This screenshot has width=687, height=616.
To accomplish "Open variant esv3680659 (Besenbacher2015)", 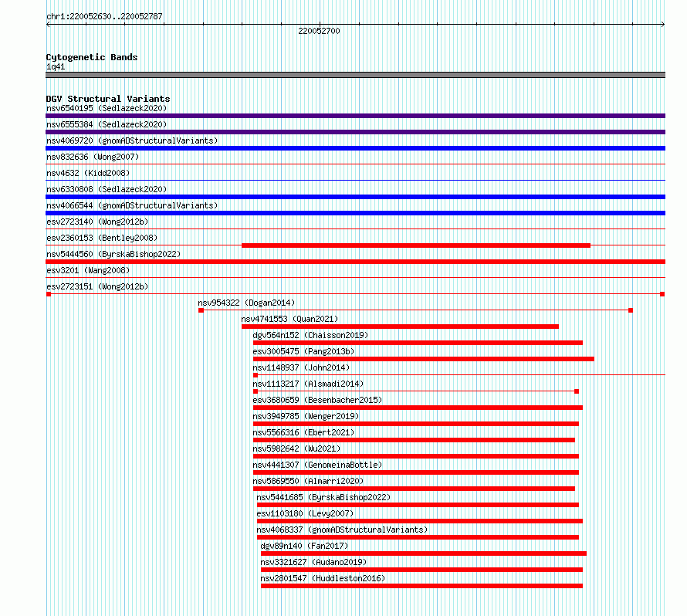I will pos(318,400).
